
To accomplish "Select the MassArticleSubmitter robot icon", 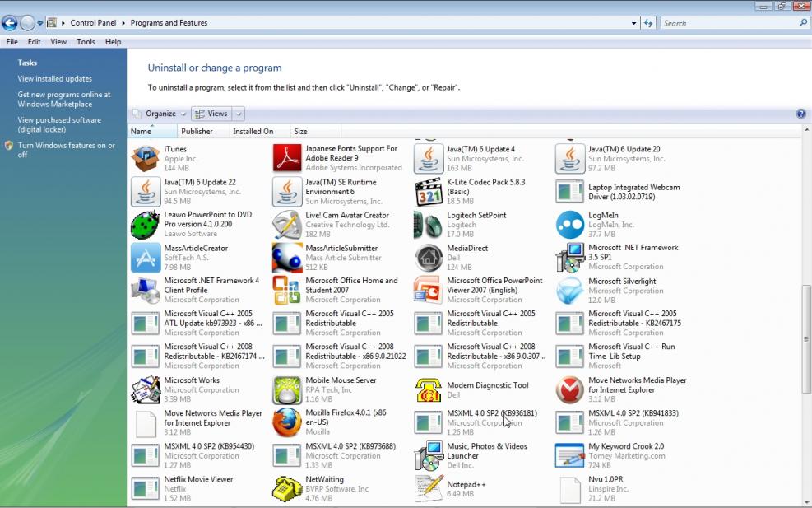I will pyautogui.click(x=287, y=258).
